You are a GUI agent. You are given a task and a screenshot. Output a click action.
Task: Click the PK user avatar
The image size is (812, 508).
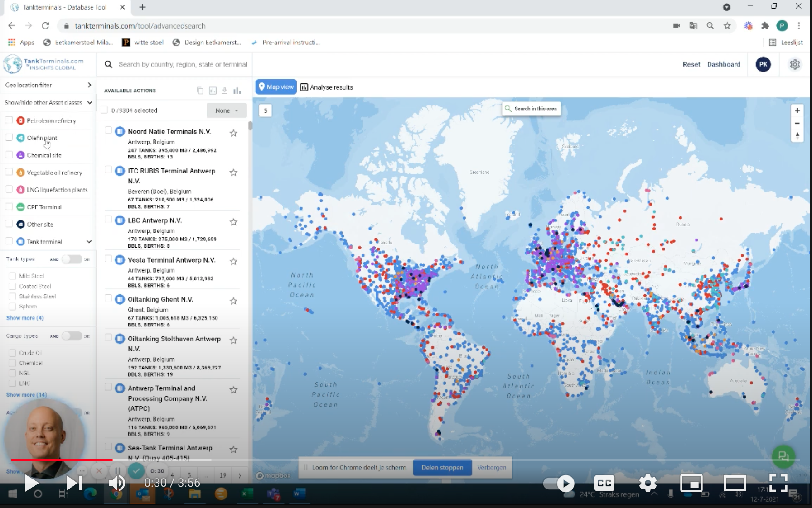(763, 64)
